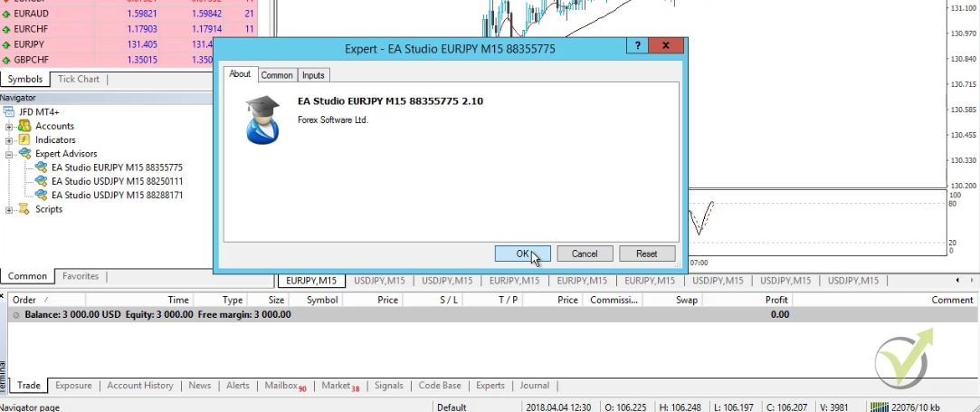Click the Time column header
This screenshot has width=980, height=412.
point(138,300)
